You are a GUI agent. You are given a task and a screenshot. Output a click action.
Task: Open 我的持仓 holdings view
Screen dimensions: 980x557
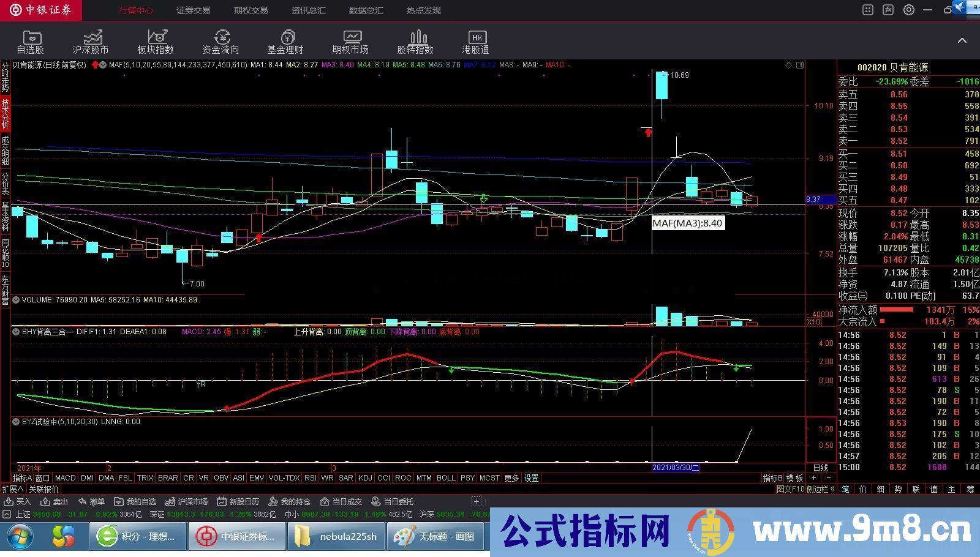click(293, 501)
